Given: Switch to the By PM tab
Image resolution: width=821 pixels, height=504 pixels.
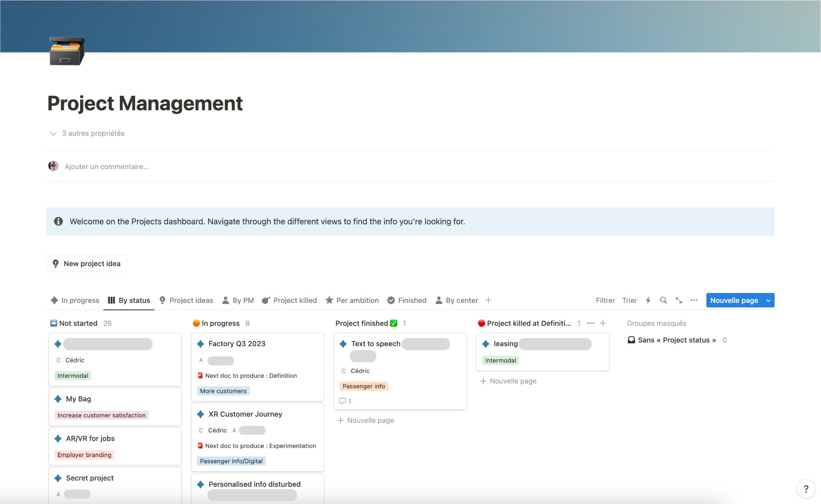Looking at the screenshot, I should pos(238,300).
